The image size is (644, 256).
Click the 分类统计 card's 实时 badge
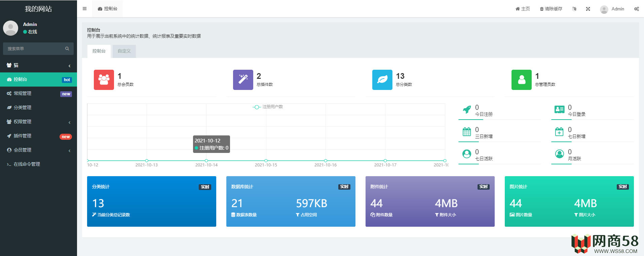[x=205, y=187]
